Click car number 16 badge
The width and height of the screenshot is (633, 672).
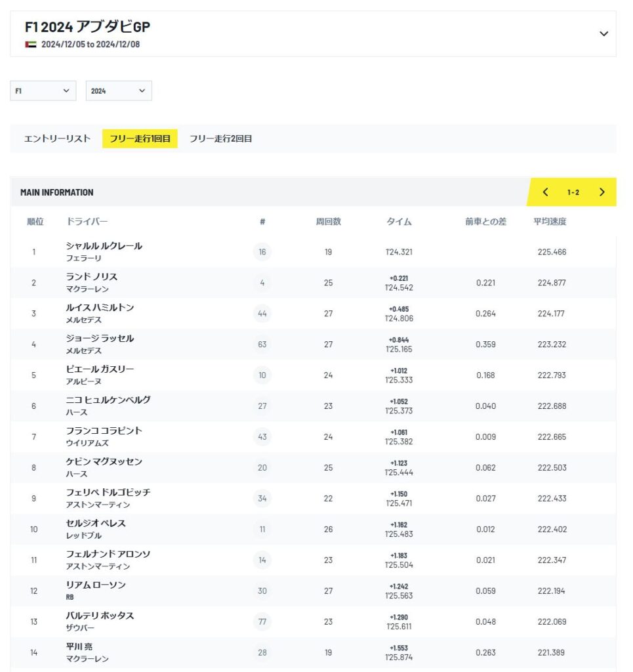click(x=262, y=252)
